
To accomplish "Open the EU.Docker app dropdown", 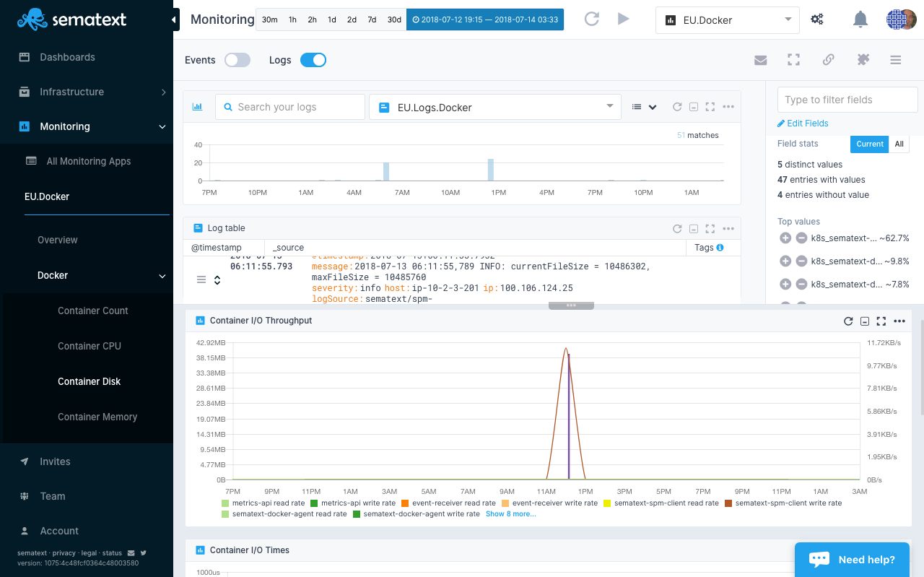I will coord(728,20).
